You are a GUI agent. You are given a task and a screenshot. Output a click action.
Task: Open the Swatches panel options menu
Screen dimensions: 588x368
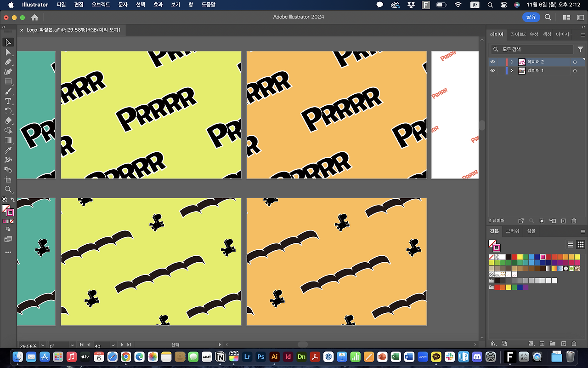tap(583, 231)
